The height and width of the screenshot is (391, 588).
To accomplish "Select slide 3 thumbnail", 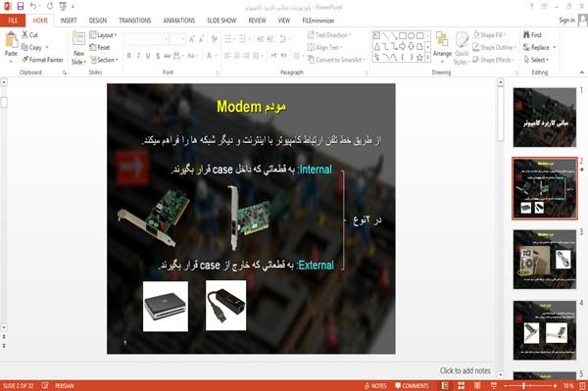I will click(545, 259).
